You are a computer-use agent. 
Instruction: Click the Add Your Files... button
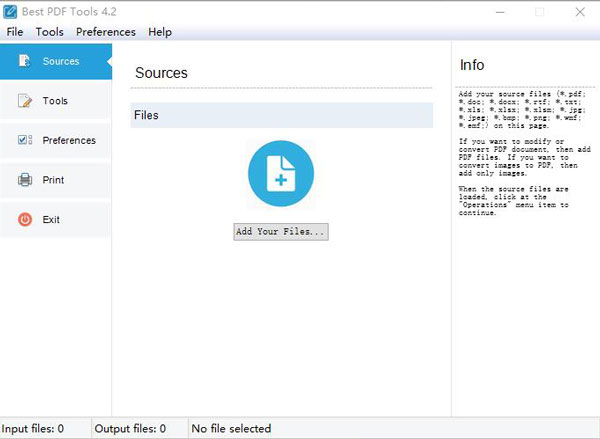[281, 232]
